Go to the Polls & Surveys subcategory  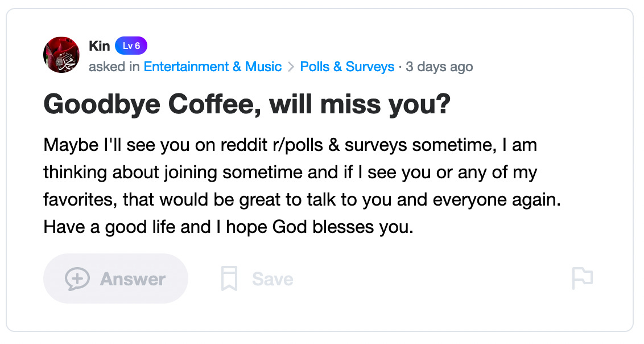[x=347, y=67]
